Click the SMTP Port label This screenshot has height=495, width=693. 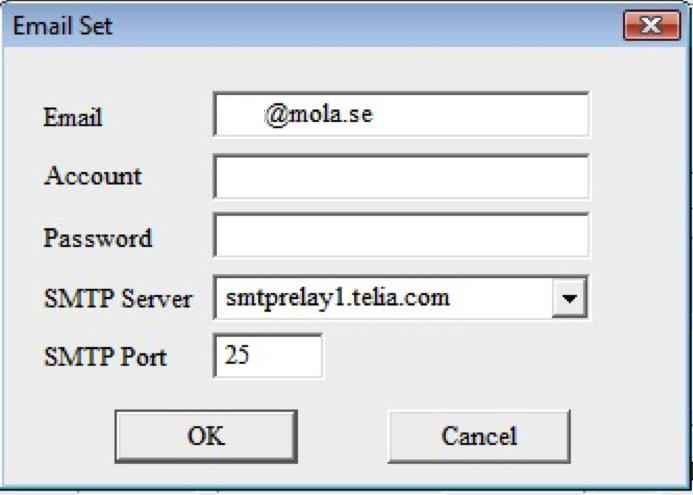(x=106, y=357)
